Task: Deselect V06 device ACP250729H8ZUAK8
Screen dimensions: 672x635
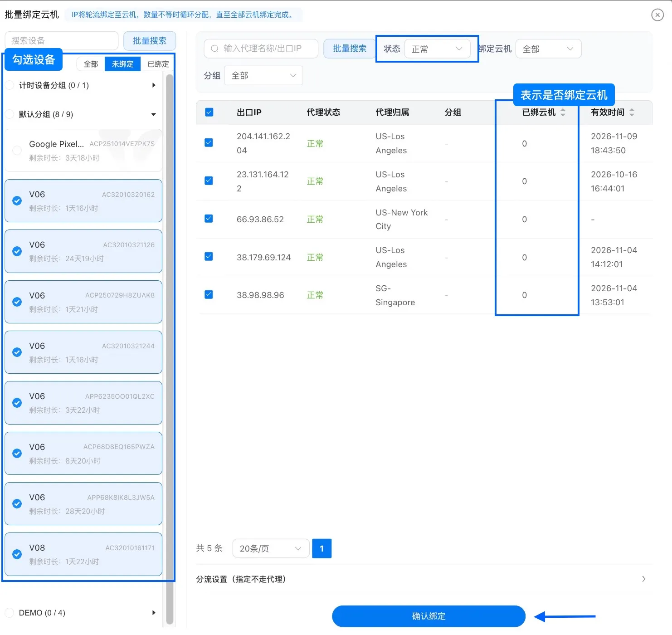Action: 17,302
